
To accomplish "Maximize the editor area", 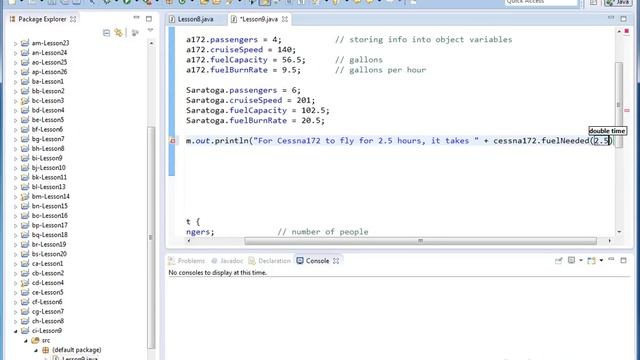I will click(x=623, y=19).
